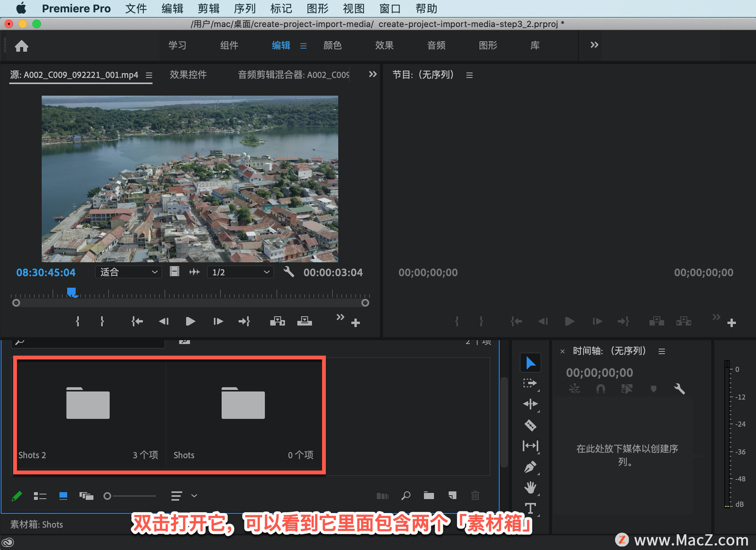Step forward one frame in Source monitor

[218, 321]
